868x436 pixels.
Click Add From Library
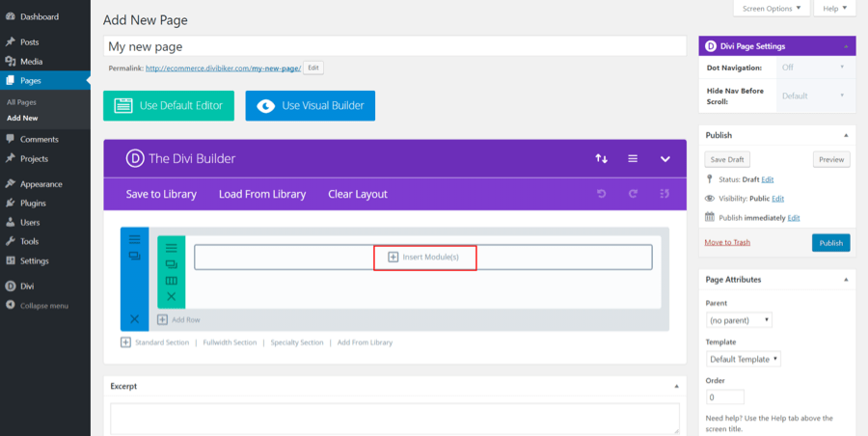click(365, 342)
